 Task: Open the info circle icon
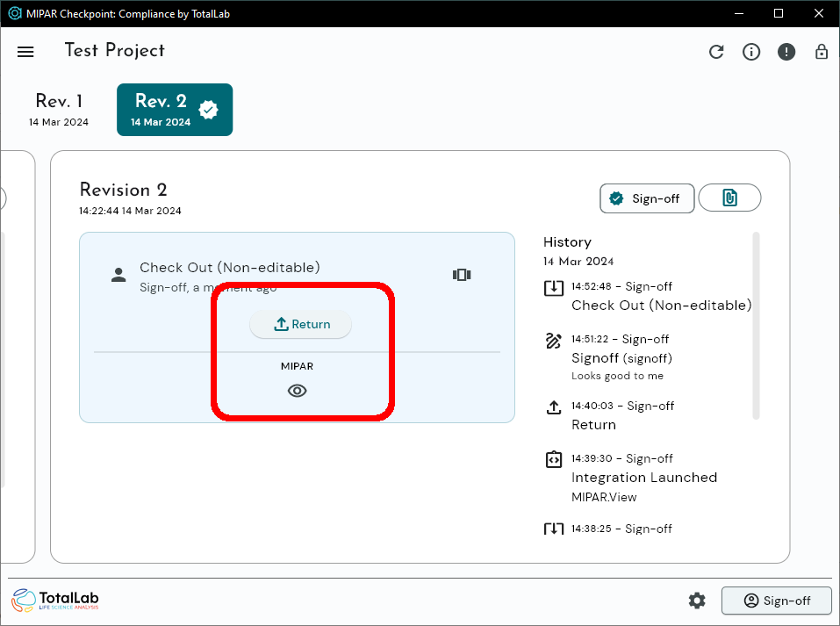click(x=751, y=52)
